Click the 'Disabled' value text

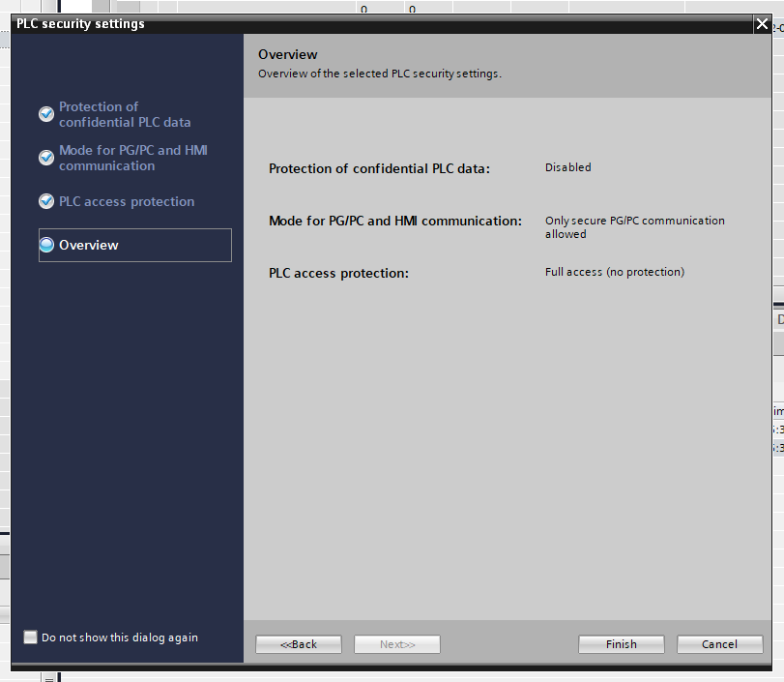[567, 167]
